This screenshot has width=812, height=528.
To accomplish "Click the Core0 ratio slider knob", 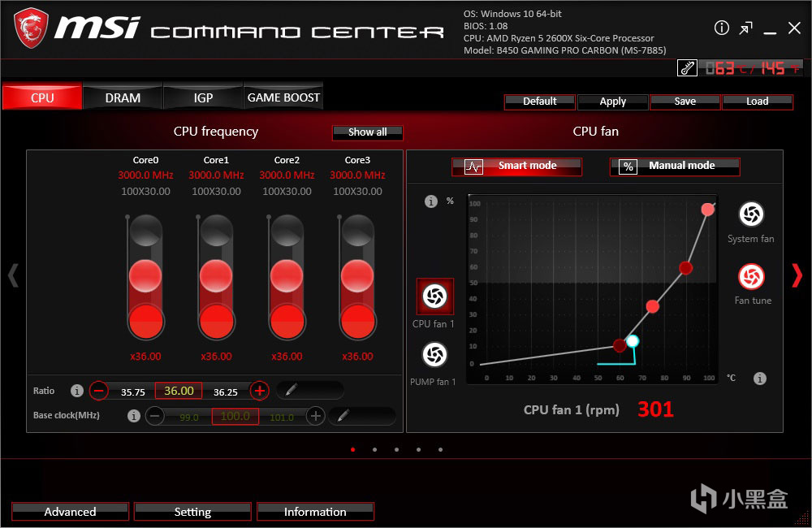I will click(x=145, y=276).
